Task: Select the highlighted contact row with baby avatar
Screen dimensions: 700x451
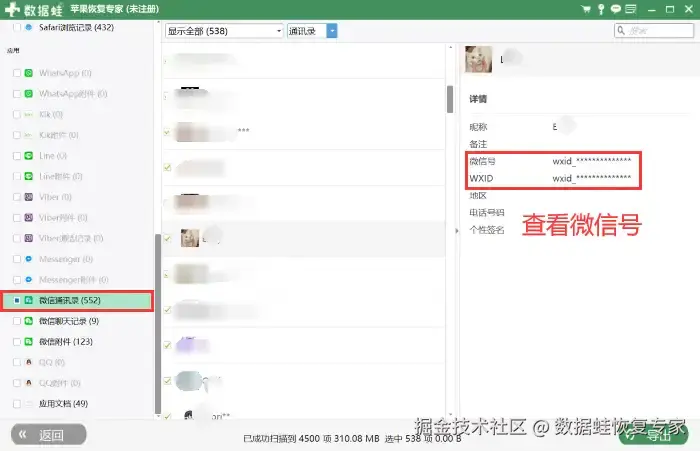Action: tap(304, 238)
